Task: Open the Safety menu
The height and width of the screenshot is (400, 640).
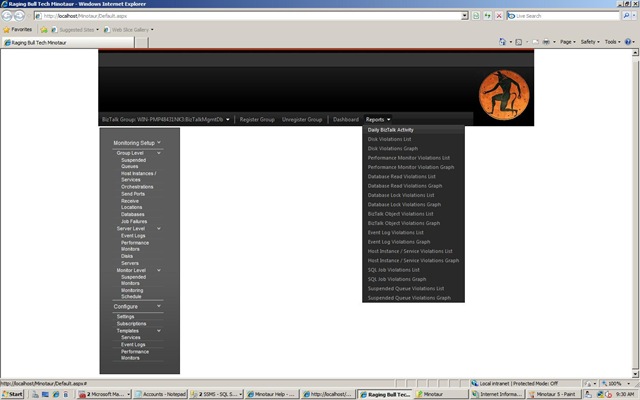Action: [x=590, y=42]
